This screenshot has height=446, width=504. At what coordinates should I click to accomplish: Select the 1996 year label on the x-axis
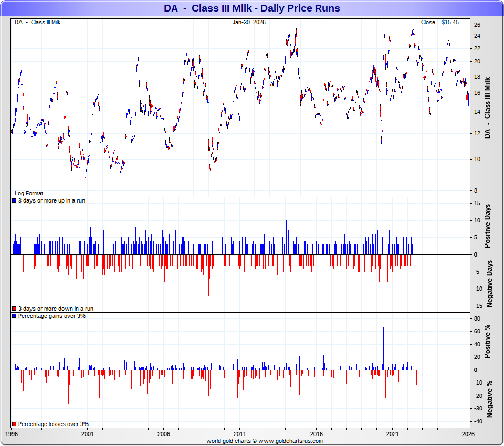click(12, 434)
